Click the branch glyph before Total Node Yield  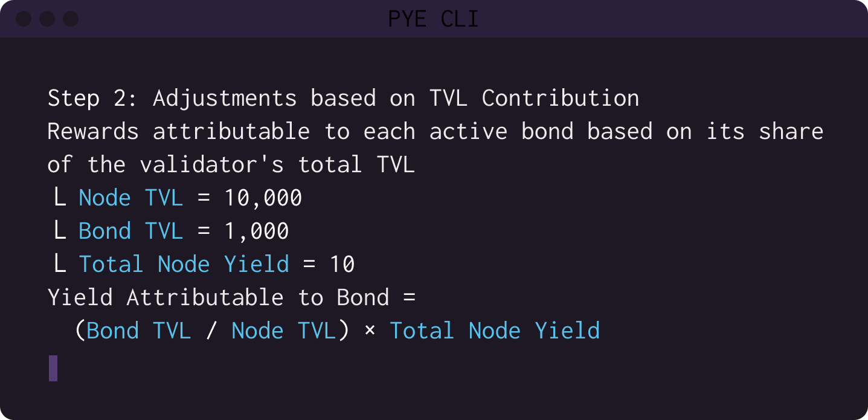coord(60,264)
